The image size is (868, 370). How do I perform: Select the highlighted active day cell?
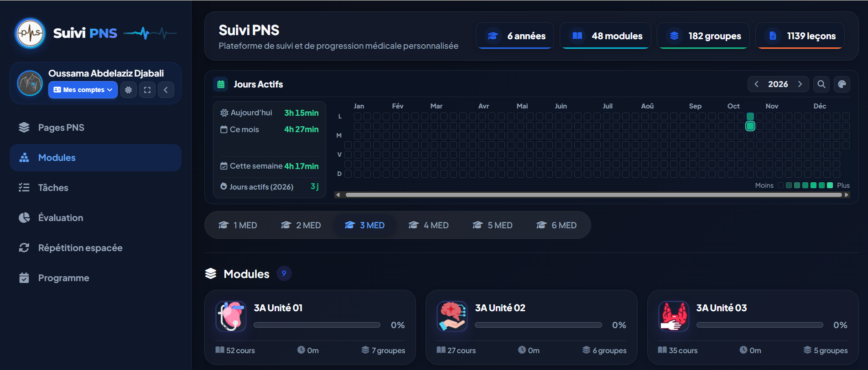(x=750, y=126)
